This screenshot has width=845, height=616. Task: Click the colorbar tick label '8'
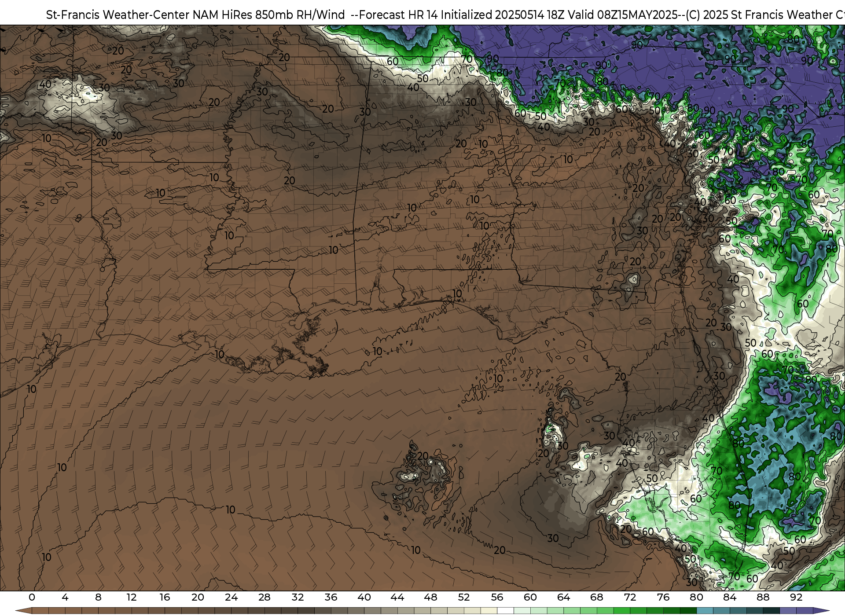pyautogui.click(x=98, y=597)
